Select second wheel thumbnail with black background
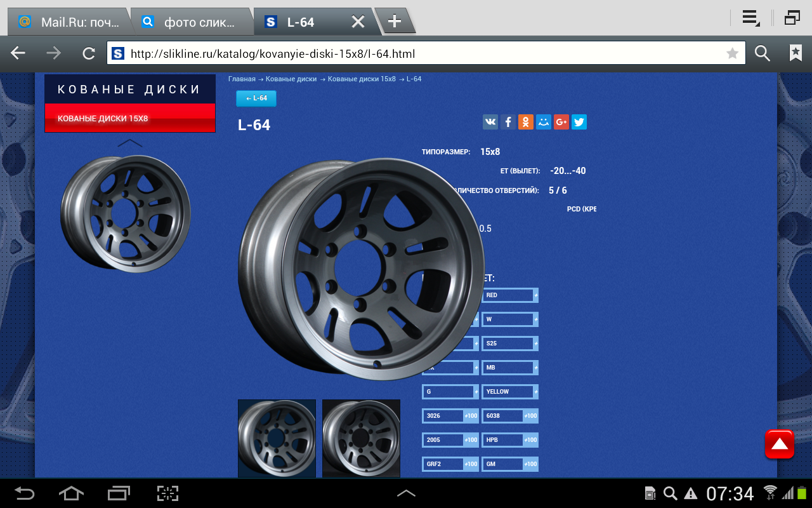Image resolution: width=812 pixels, height=508 pixels. [361, 438]
